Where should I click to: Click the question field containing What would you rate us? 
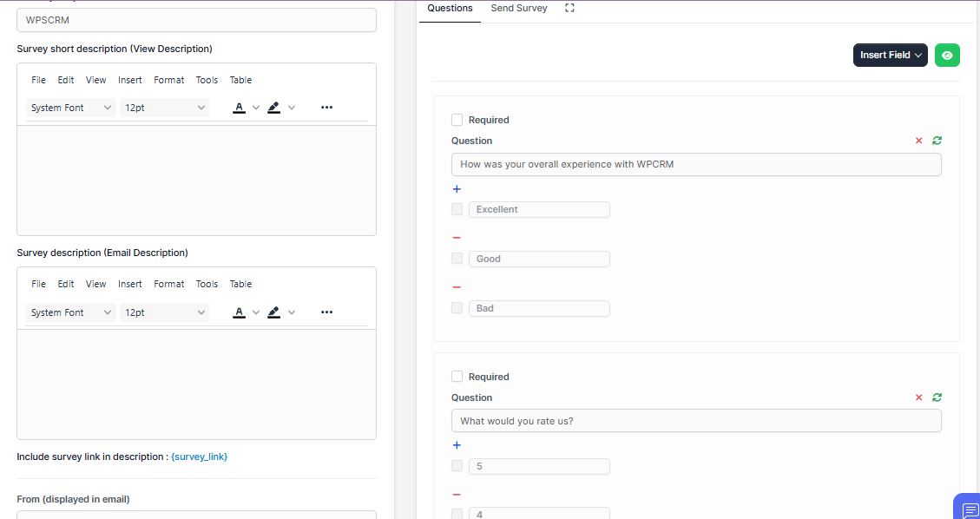pyautogui.click(x=695, y=421)
